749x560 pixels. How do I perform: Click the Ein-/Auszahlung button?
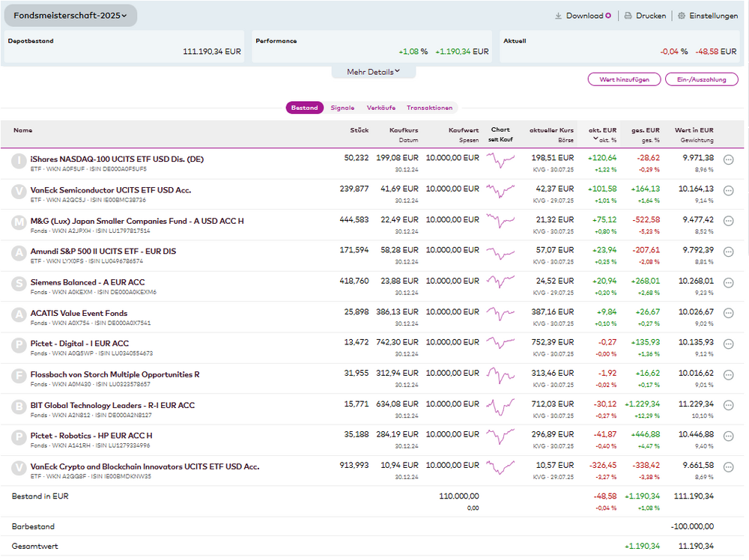coord(701,79)
